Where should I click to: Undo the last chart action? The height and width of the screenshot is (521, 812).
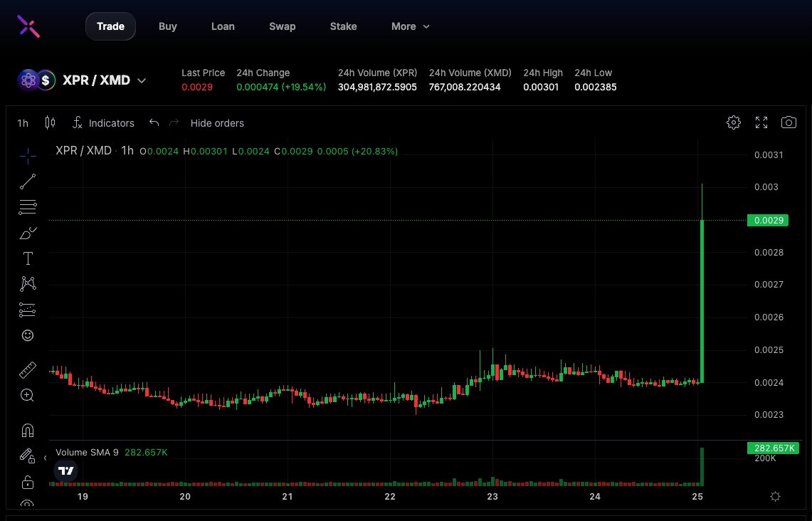point(154,122)
